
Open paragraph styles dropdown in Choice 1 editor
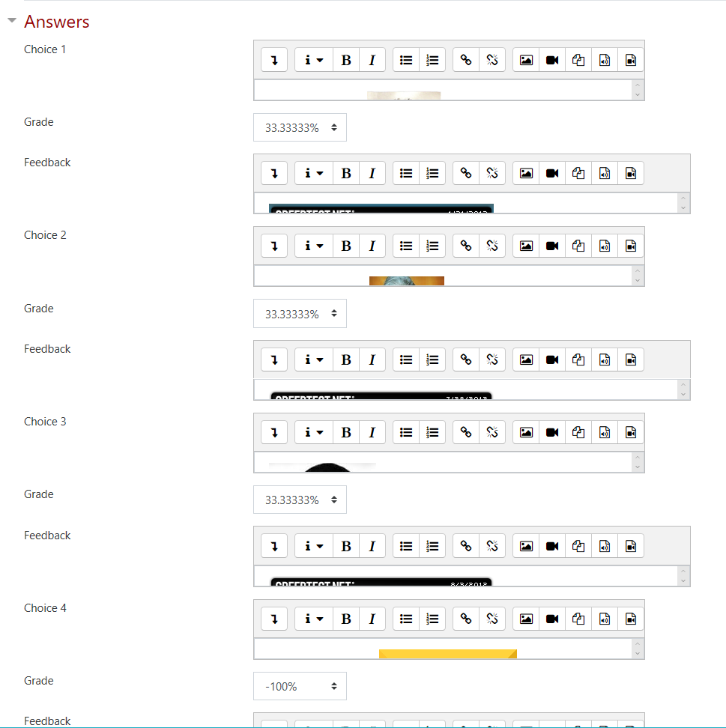click(313, 60)
